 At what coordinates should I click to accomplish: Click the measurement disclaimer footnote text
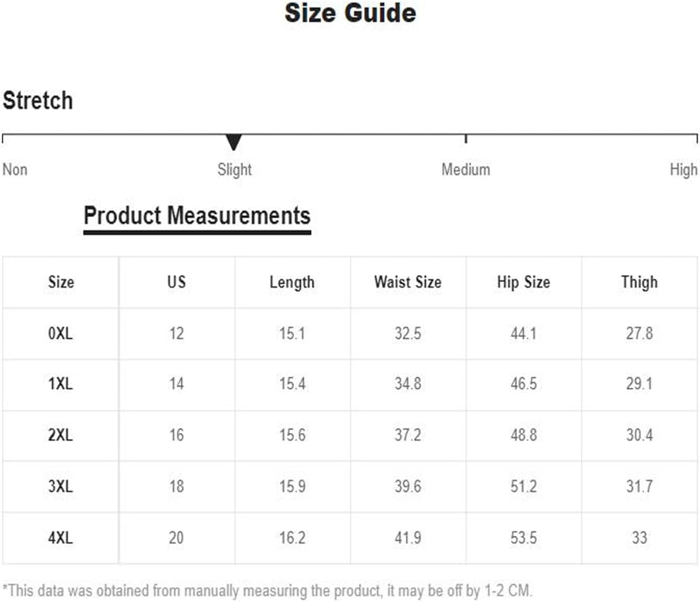point(268,590)
